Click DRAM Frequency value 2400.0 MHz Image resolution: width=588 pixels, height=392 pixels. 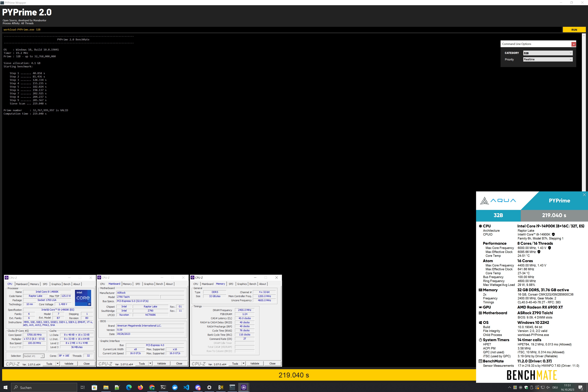245,310
